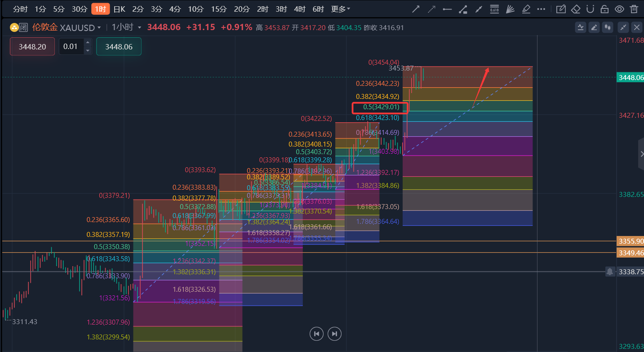Open the 1小时 interval dropdown
Screen dimensions: 644x352
(x=126, y=27)
